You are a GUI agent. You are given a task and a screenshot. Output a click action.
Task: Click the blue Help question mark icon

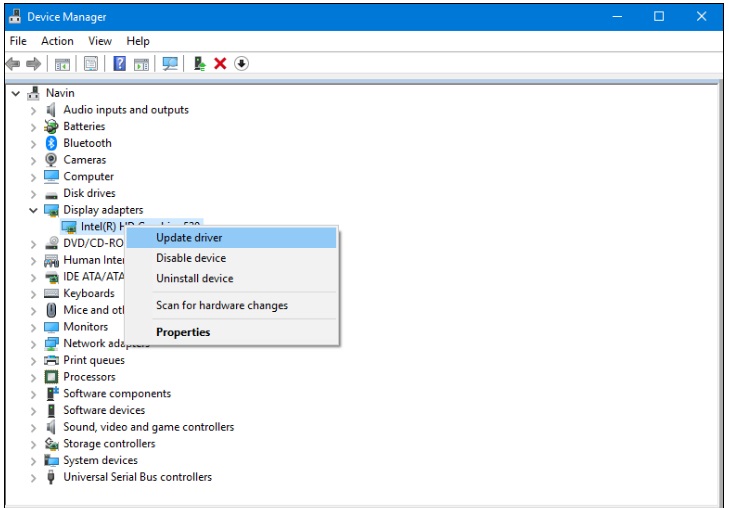pyautogui.click(x=119, y=64)
